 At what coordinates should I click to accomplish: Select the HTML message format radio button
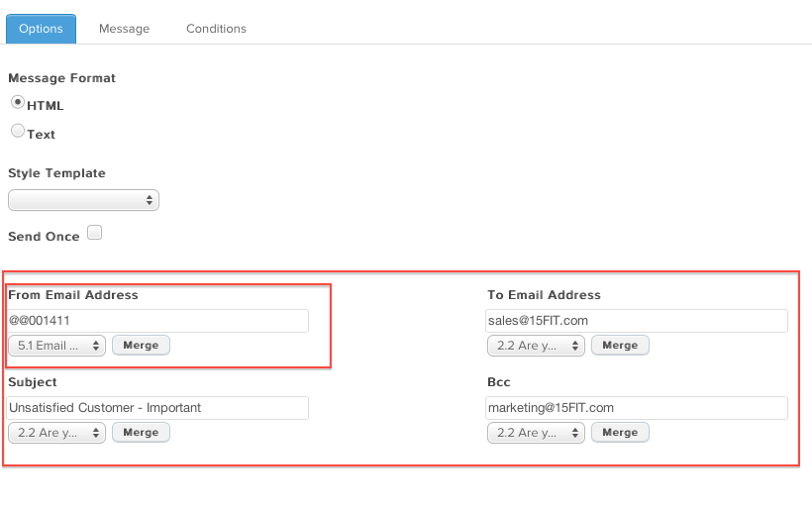(18, 102)
